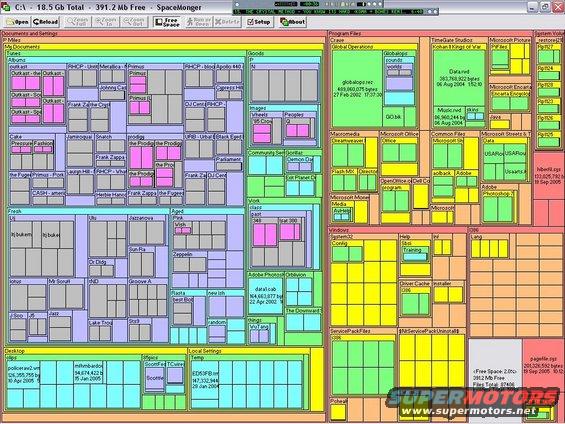
Task: Click the Global Operations folder label
Action: pos(353,47)
